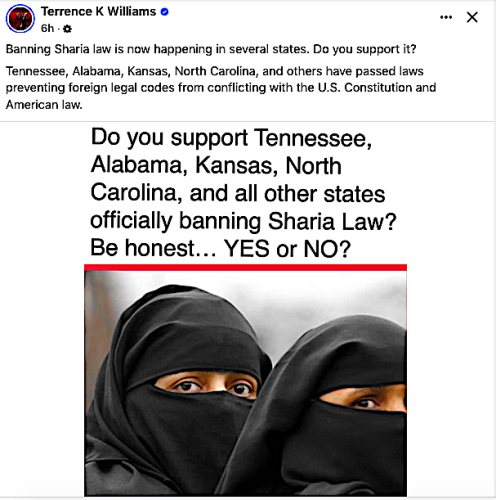Click the 'Alabama, Kansas, North' image text line
Viewport: 496px width, 500px height.
click(216, 165)
